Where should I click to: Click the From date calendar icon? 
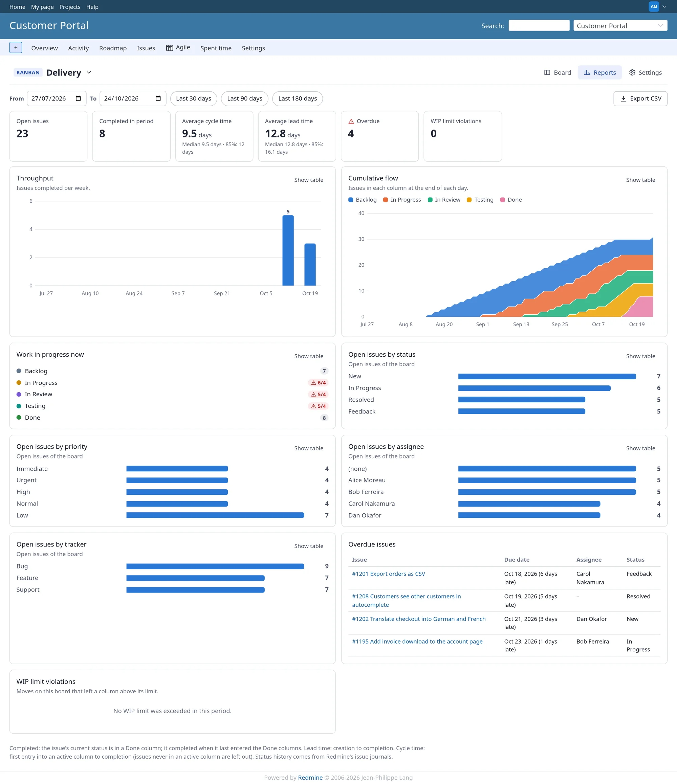point(78,98)
